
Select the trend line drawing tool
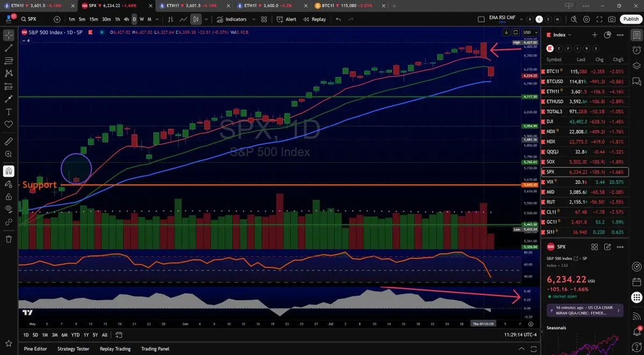(x=9, y=48)
